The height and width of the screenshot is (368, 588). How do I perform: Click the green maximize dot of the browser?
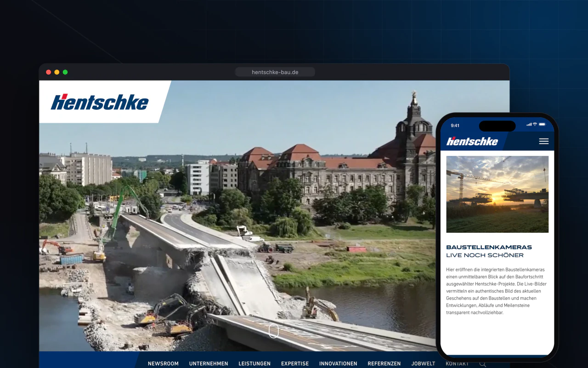tap(65, 72)
